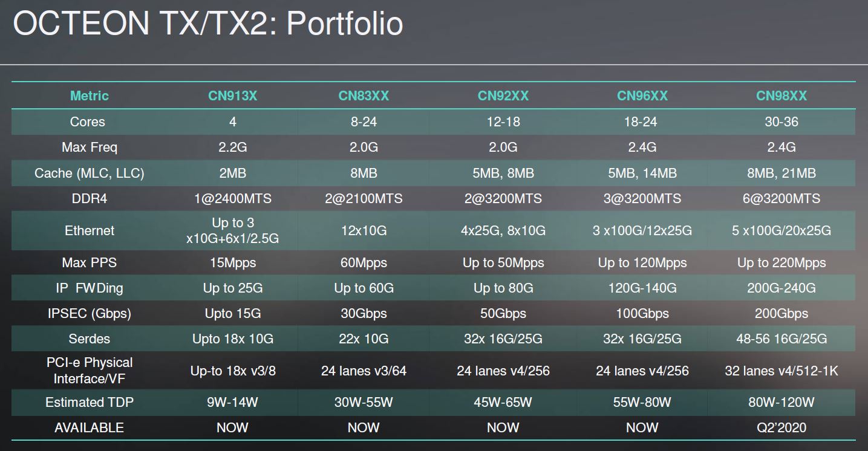Screen dimensions: 868x451
Task: Select the 'CN913X' column header
Action: coord(233,96)
